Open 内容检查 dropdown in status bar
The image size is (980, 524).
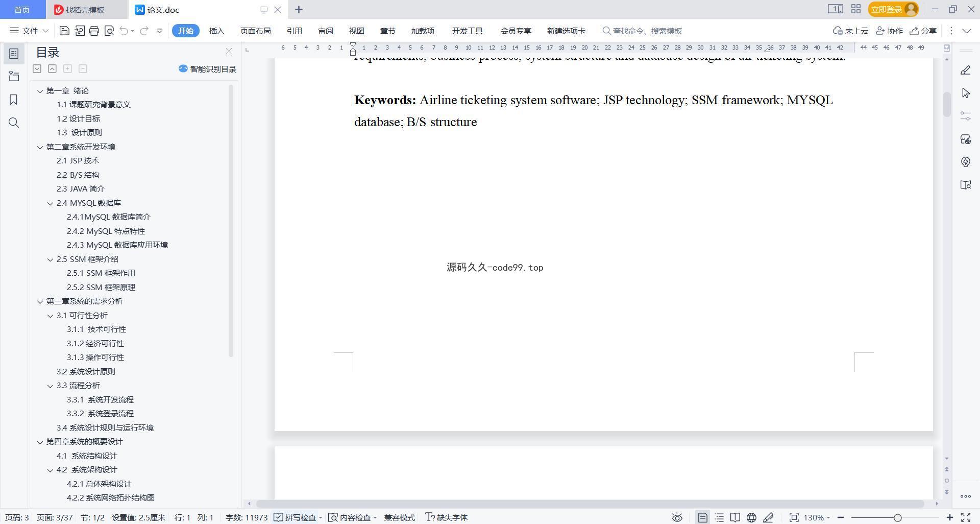coord(353,517)
